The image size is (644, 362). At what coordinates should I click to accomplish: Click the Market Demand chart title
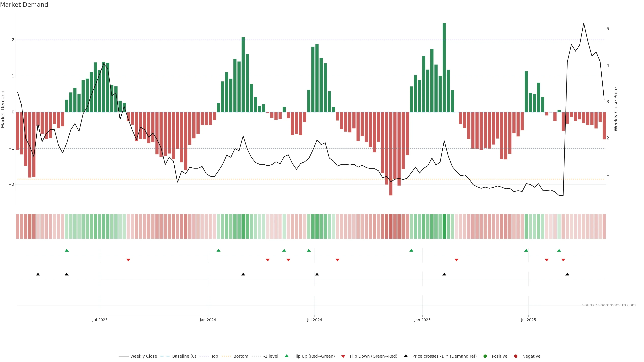coord(24,5)
